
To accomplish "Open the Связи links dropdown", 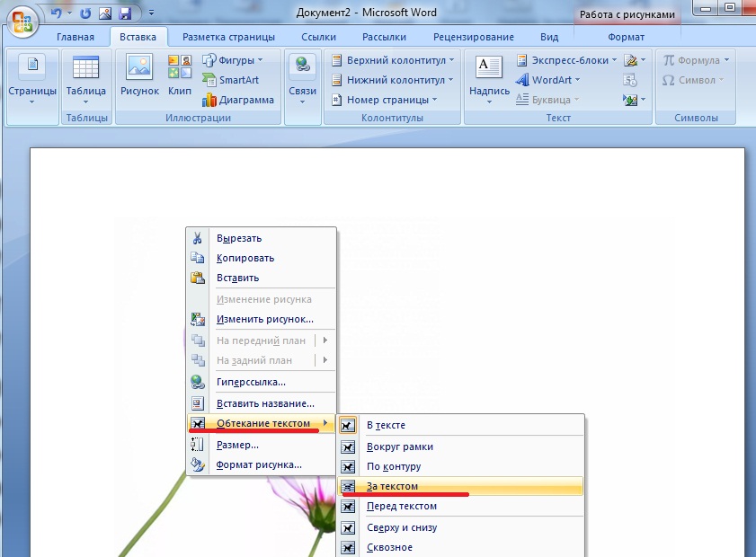I will 302,79.
